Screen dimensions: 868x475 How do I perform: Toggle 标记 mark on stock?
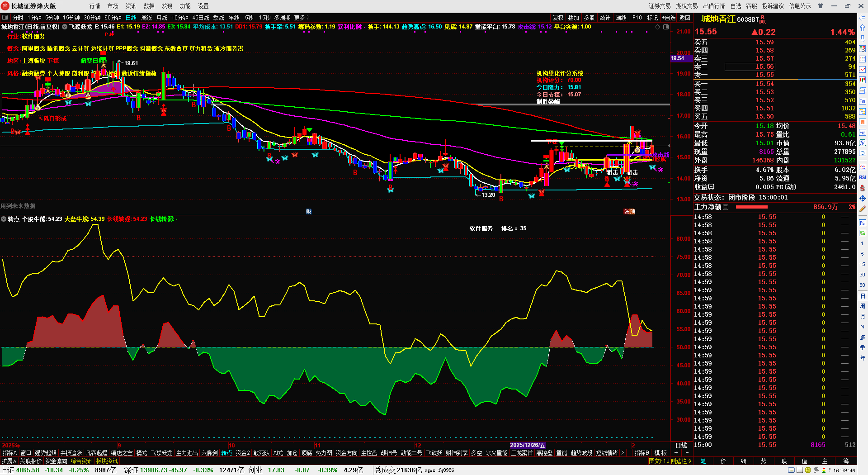coord(652,18)
